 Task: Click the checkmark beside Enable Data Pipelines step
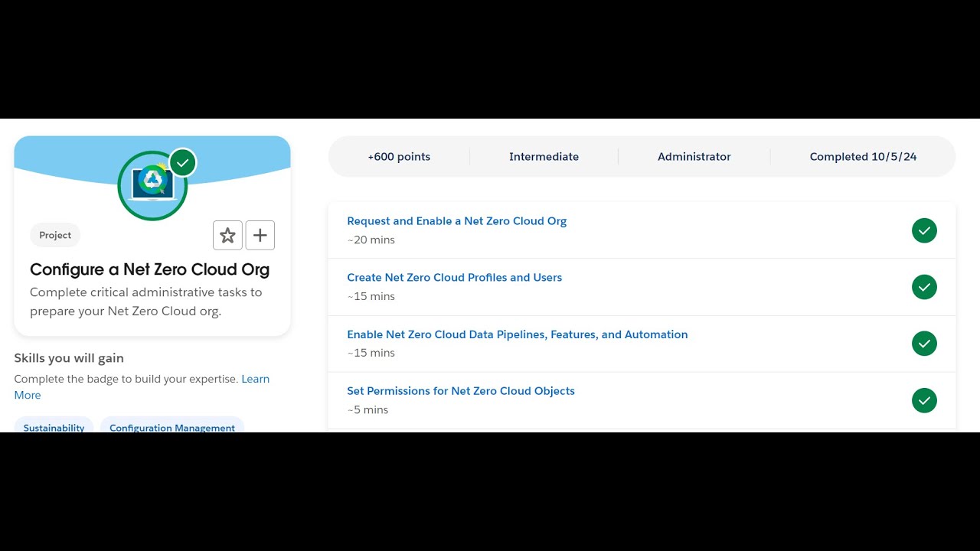point(924,344)
